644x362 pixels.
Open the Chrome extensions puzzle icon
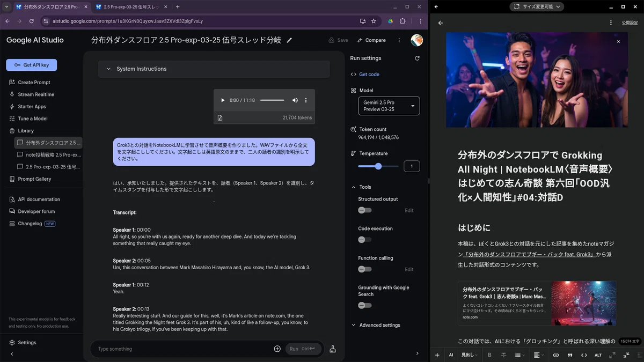point(402,21)
